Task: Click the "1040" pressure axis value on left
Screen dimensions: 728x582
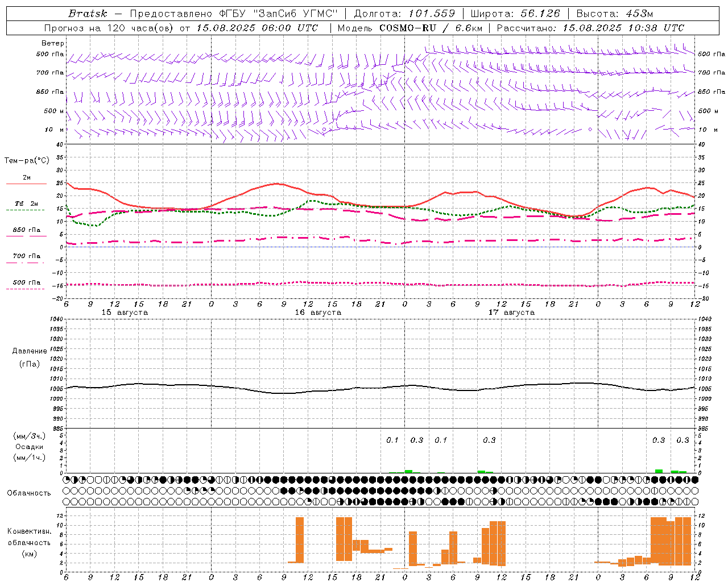Action: coord(57,319)
